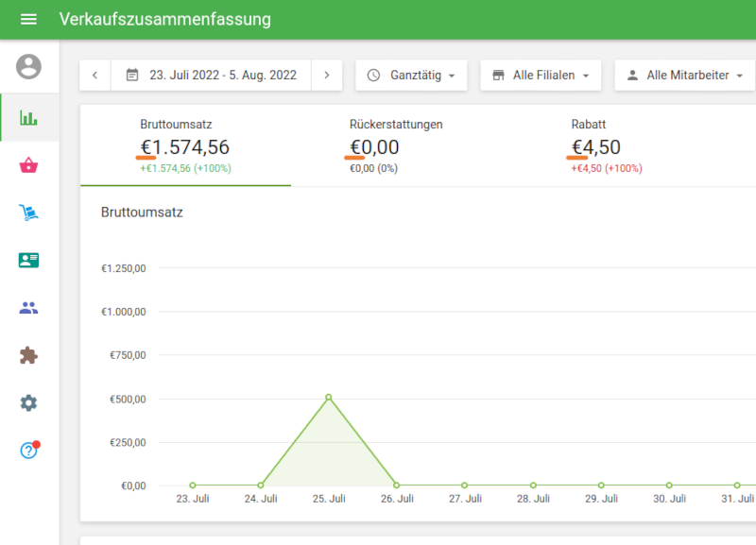Go to next date period

tap(326, 75)
